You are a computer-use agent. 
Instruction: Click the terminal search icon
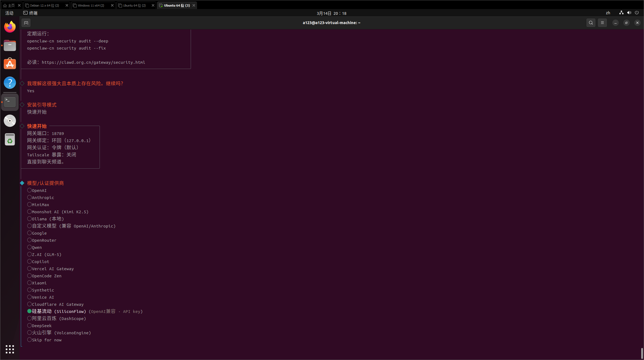coord(591,23)
